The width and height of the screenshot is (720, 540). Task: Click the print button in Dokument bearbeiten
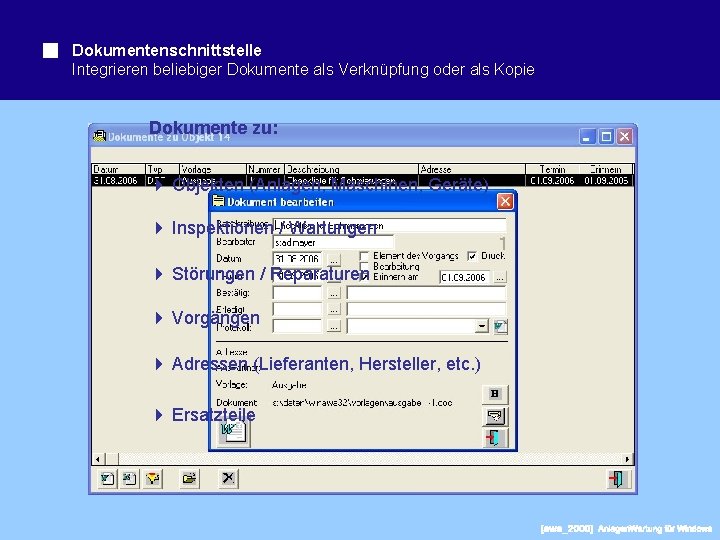[x=495, y=416]
